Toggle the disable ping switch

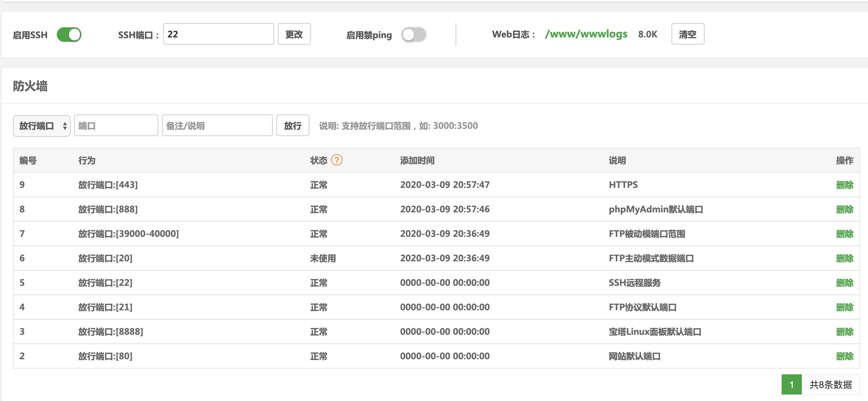[414, 35]
